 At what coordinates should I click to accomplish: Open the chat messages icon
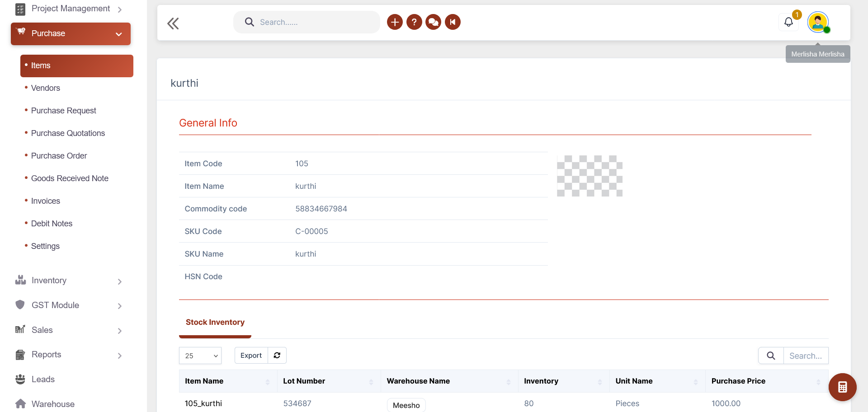(433, 22)
